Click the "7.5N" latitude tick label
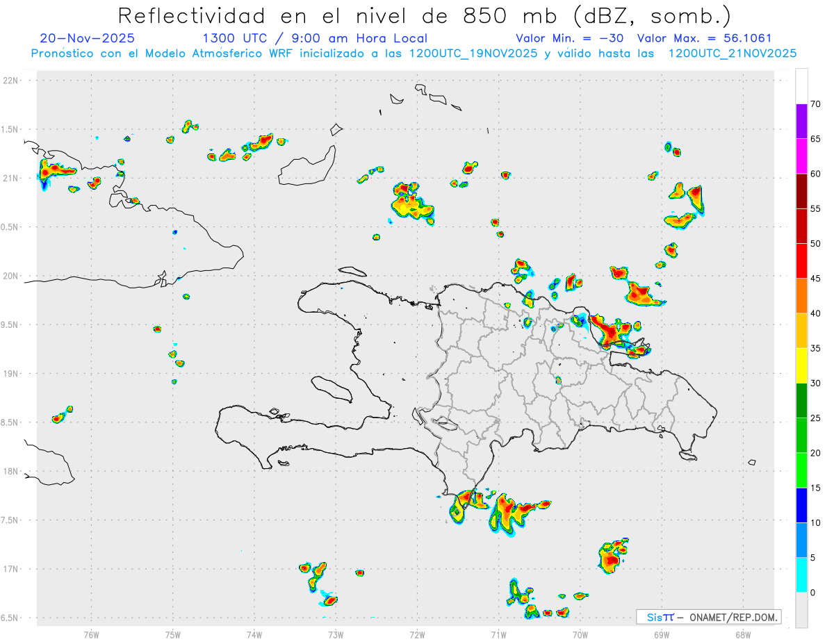The width and height of the screenshot is (834, 644). [11, 520]
